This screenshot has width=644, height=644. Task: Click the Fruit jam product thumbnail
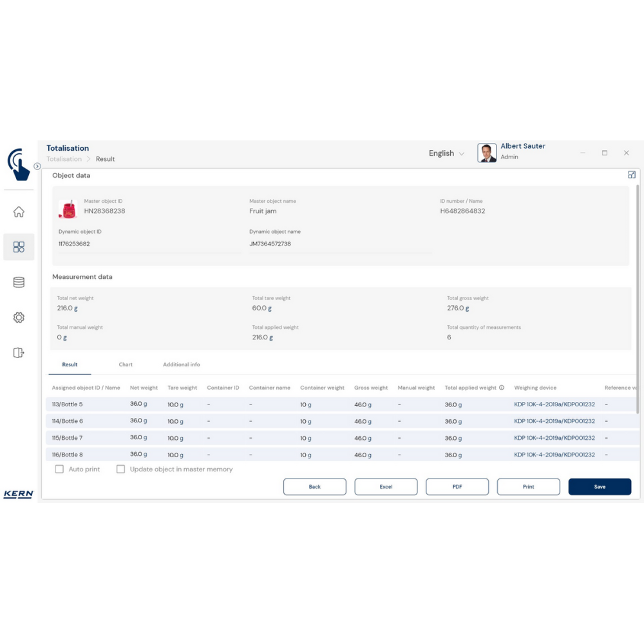[x=68, y=209]
